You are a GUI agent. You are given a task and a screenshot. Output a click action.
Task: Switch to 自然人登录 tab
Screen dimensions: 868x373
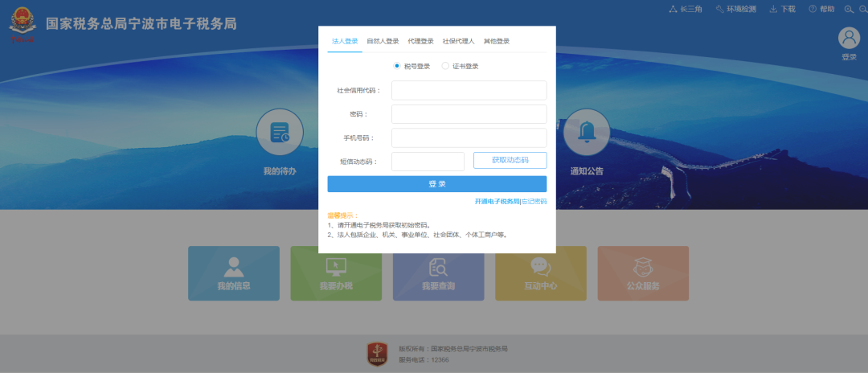(383, 42)
